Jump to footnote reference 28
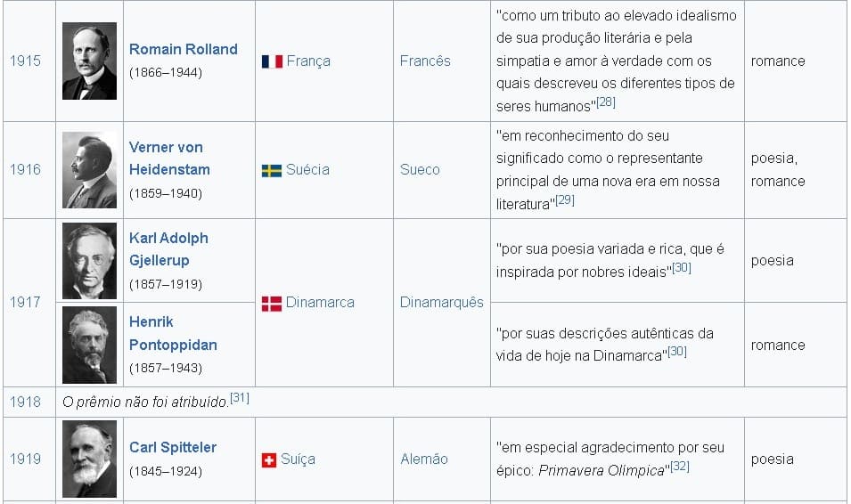 [606, 102]
